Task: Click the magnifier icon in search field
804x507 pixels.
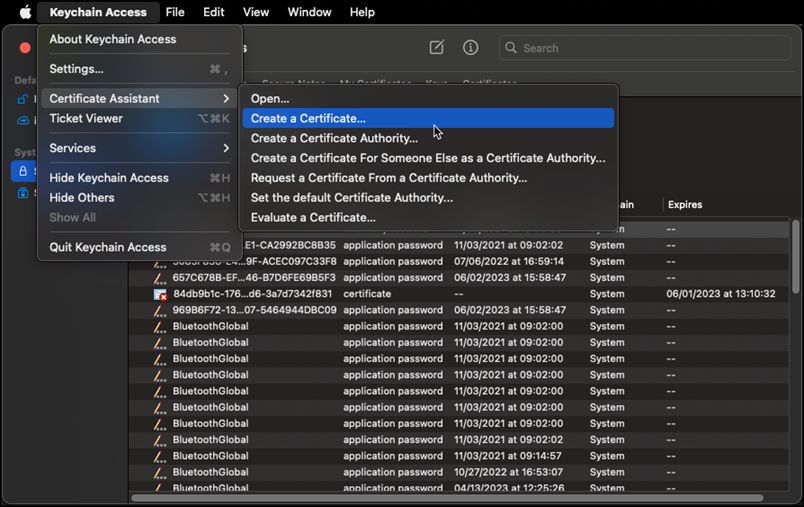Action: 511,48
